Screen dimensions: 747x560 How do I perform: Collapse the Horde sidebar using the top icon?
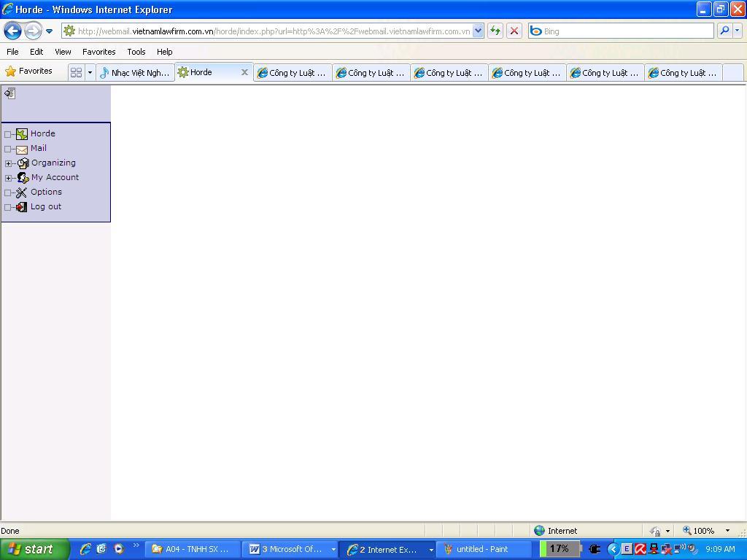9,93
